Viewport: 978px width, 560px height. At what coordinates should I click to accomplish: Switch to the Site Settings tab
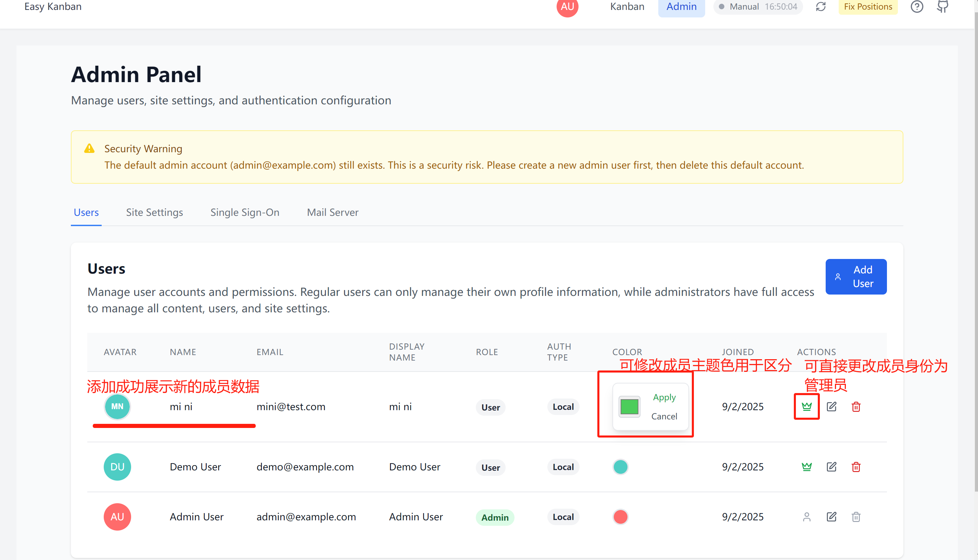tap(154, 212)
